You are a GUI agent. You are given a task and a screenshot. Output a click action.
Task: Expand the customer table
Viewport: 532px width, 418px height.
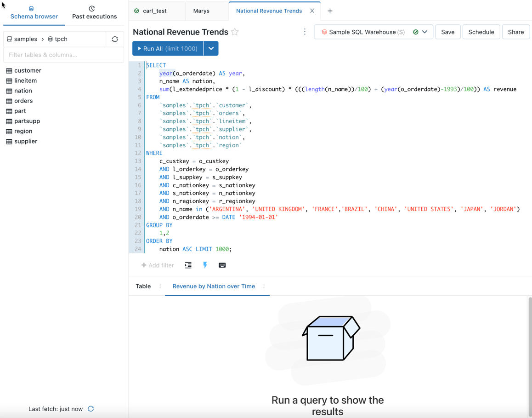tap(28, 70)
